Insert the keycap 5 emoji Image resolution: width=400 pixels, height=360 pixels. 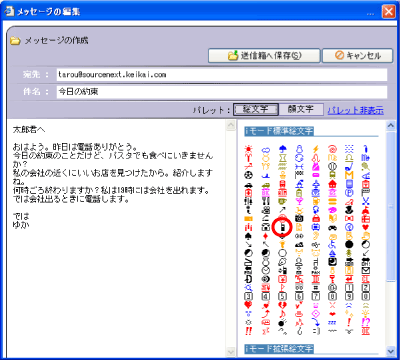283,297
